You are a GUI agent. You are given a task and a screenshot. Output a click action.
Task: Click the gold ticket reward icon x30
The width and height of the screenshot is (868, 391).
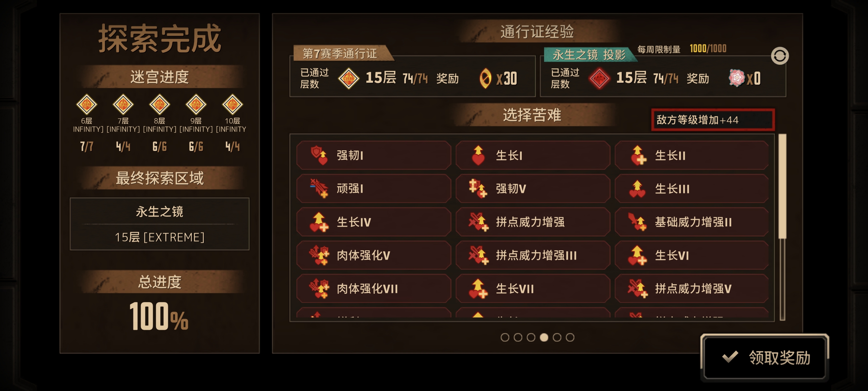(485, 78)
